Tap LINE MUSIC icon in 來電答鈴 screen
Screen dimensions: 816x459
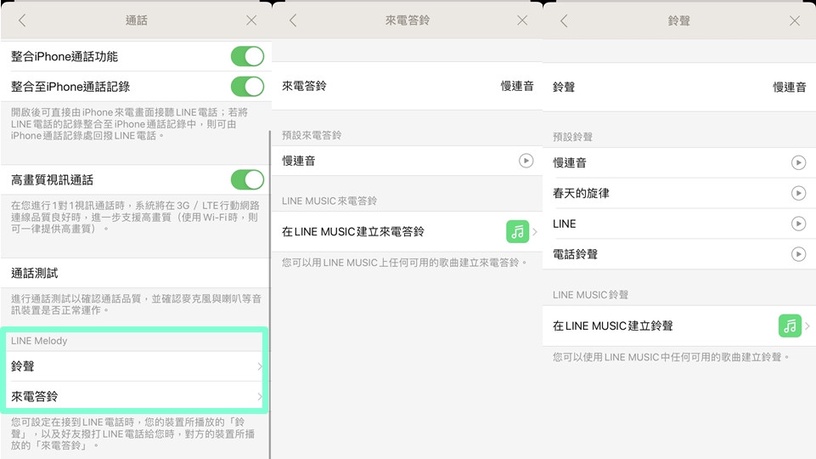click(x=517, y=232)
